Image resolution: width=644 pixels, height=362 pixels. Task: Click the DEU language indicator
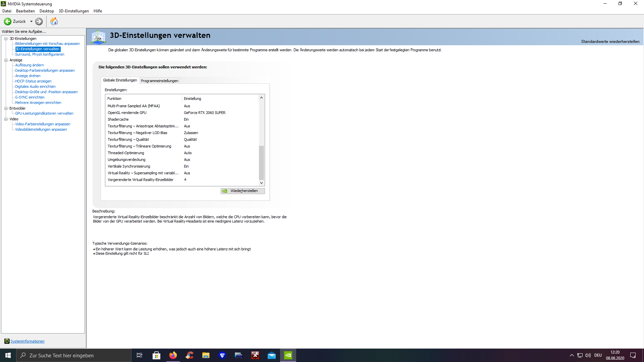point(598,355)
